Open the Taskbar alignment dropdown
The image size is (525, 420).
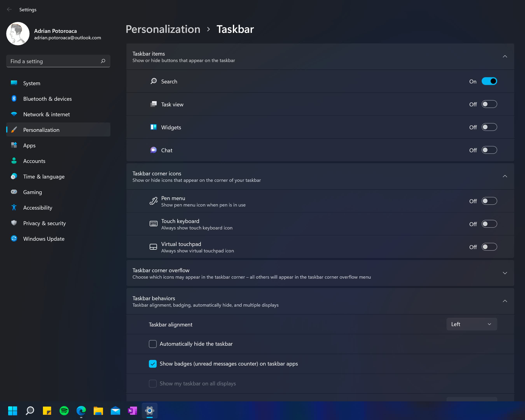click(x=471, y=324)
